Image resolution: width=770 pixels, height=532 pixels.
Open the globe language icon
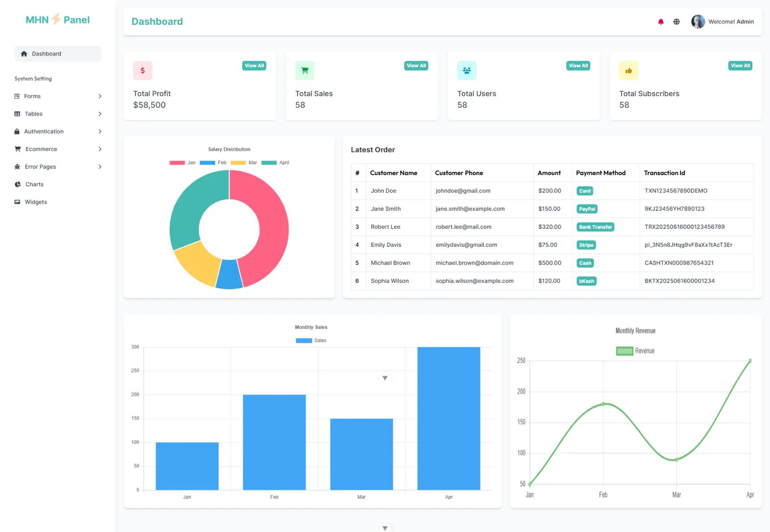pyautogui.click(x=676, y=22)
